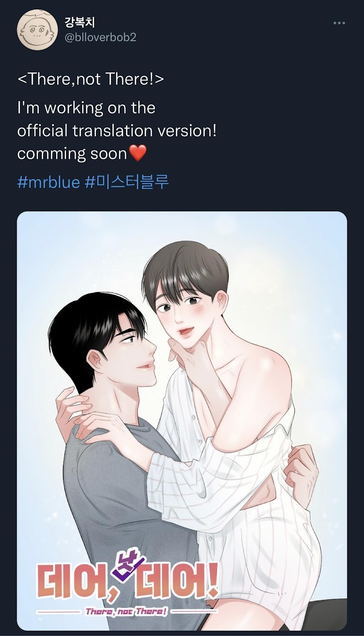Open the 강복치 display name profile

tap(80, 22)
